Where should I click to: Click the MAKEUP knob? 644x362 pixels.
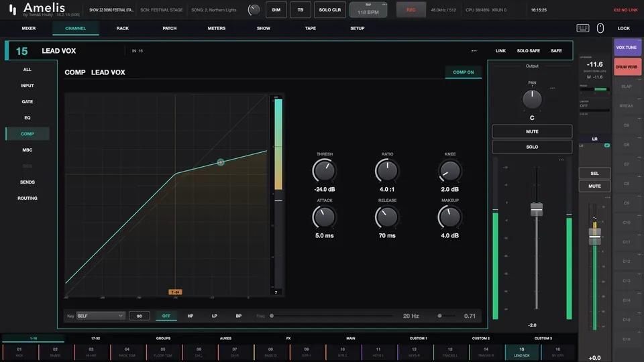[x=449, y=217]
